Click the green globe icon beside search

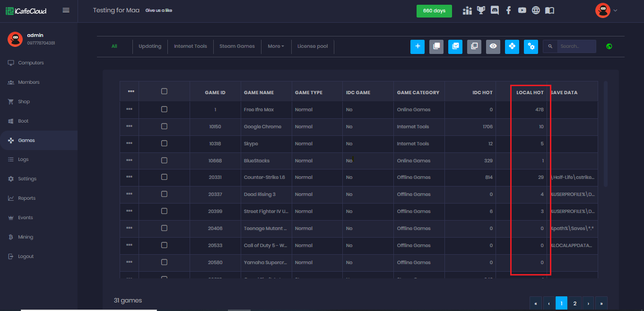point(609,46)
